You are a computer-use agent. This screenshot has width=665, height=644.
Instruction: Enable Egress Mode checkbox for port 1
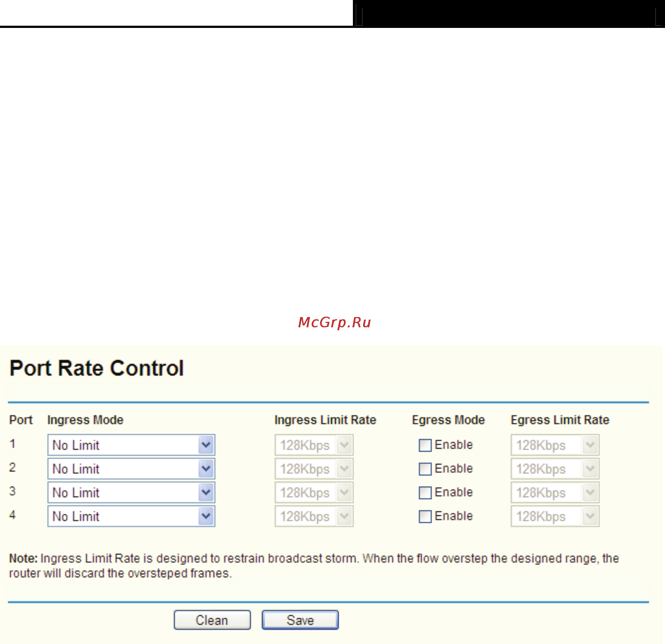(x=425, y=445)
